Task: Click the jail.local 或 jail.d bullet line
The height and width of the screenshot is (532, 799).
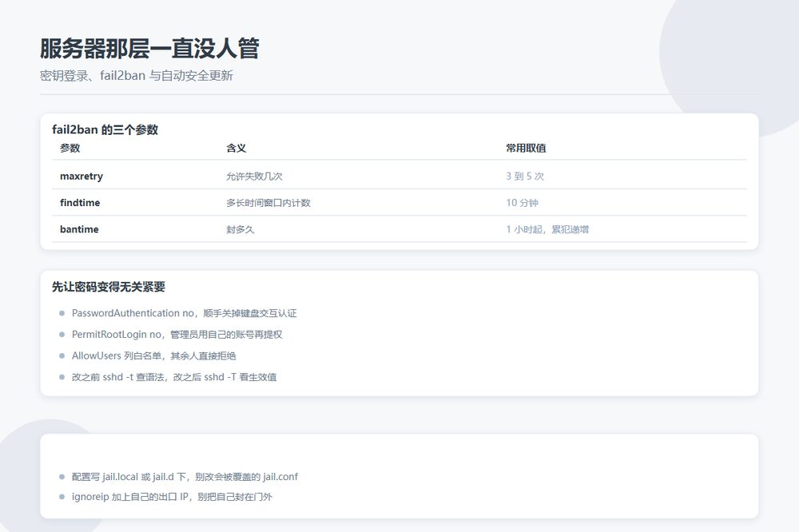Action: (185, 476)
